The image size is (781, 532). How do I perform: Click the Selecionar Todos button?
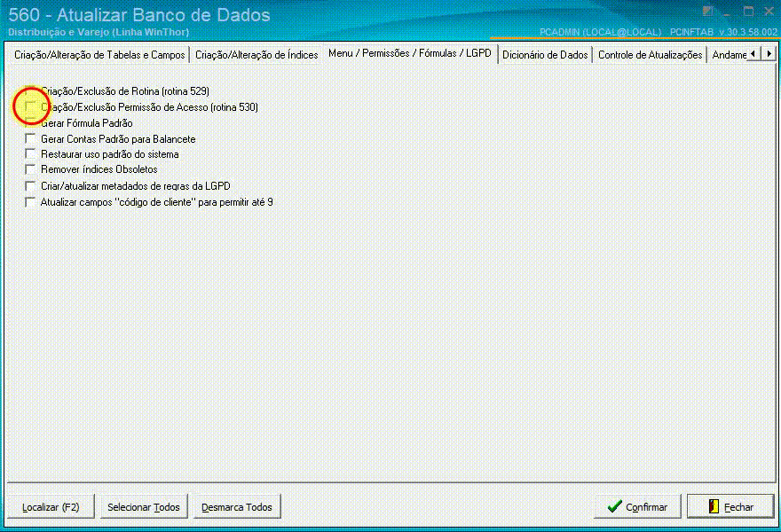coord(144,506)
